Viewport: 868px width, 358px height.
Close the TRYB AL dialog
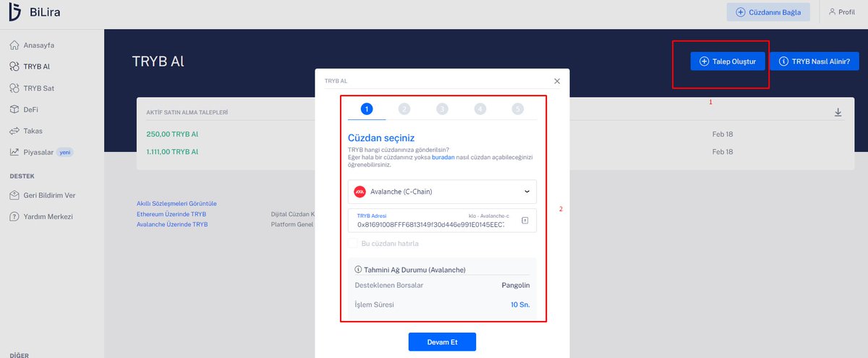557,81
